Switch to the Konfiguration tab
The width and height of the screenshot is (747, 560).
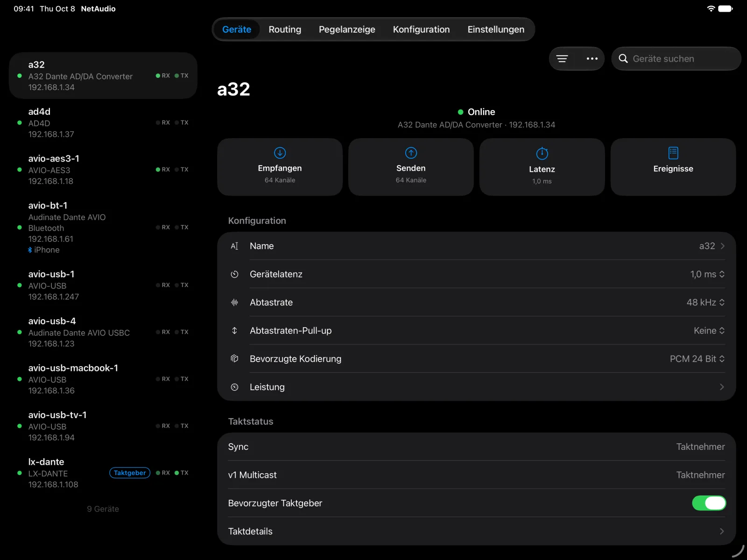pos(421,29)
